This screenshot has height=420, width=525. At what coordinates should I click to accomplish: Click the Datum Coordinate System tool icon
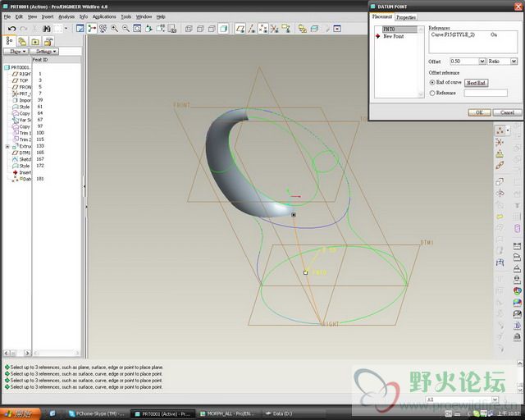(500, 143)
